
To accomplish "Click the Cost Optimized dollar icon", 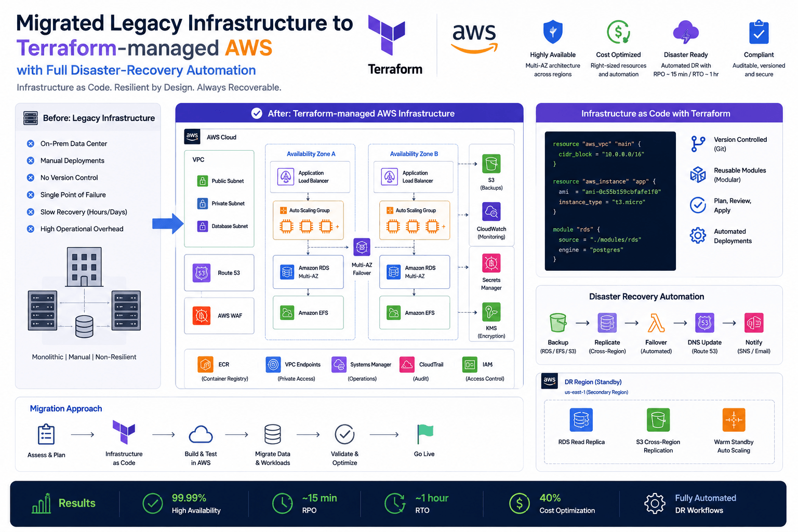I will 618,32.
